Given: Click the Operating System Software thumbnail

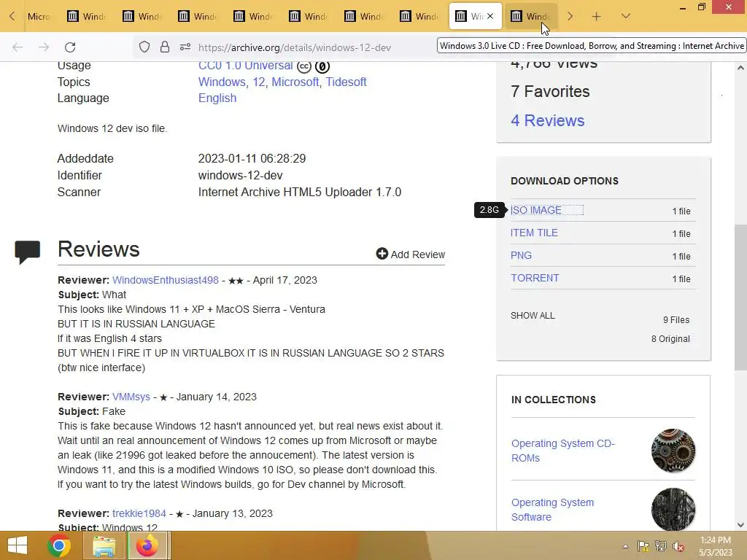Looking at the screenshot, I should pos(673,510).
